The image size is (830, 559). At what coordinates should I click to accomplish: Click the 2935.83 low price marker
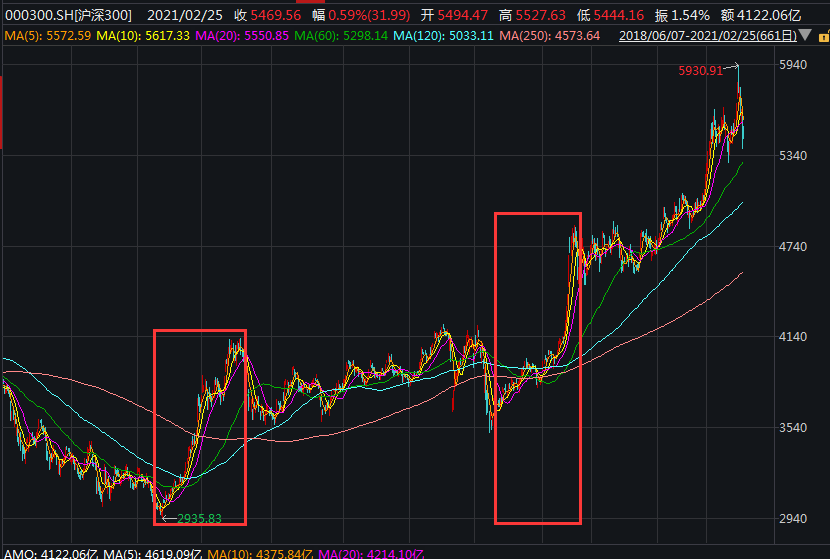[198, 518]
